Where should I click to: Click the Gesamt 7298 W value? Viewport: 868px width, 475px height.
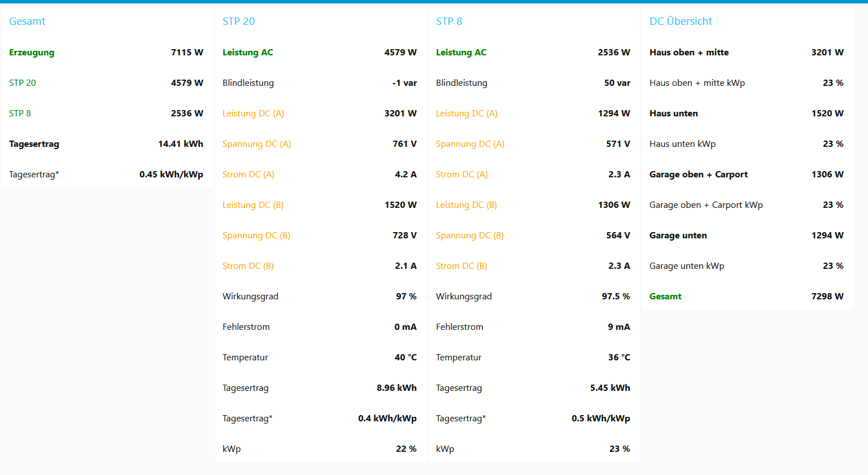[827, 297]
